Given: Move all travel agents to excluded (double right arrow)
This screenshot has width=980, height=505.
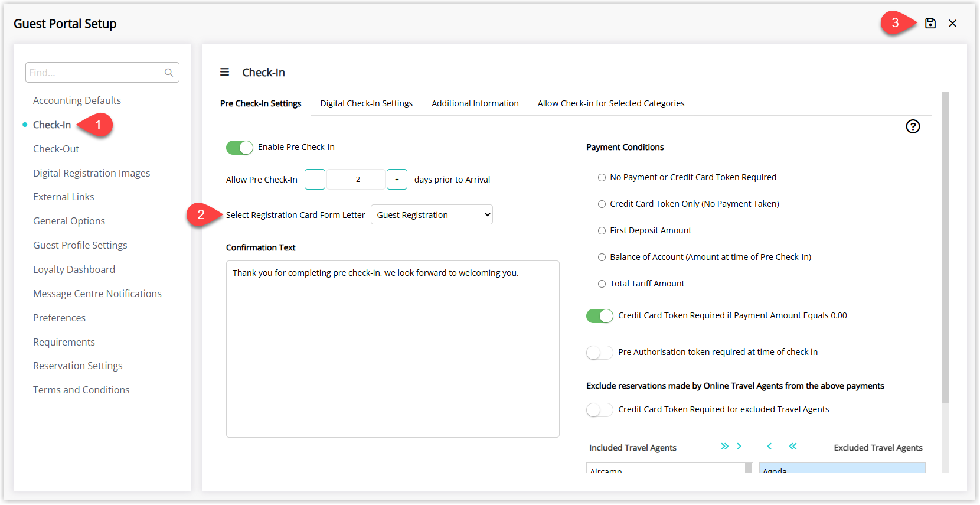Looking at the screenshot, I should tap(724, 447).
